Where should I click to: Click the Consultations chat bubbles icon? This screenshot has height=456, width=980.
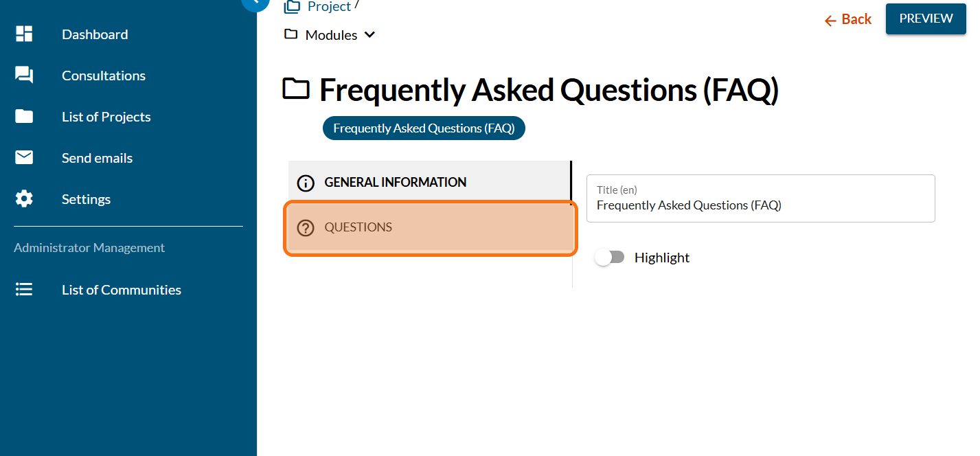[24, 76]
